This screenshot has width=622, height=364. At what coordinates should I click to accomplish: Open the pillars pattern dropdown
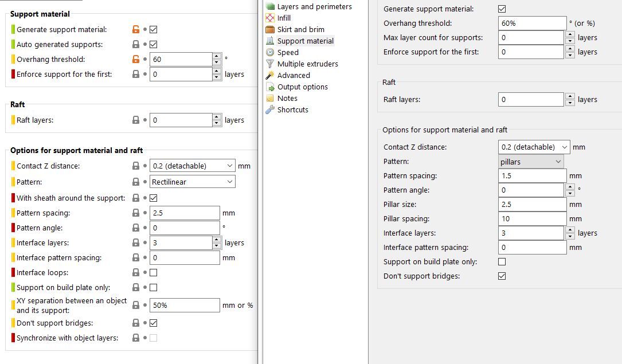click(x=531, y=162)
